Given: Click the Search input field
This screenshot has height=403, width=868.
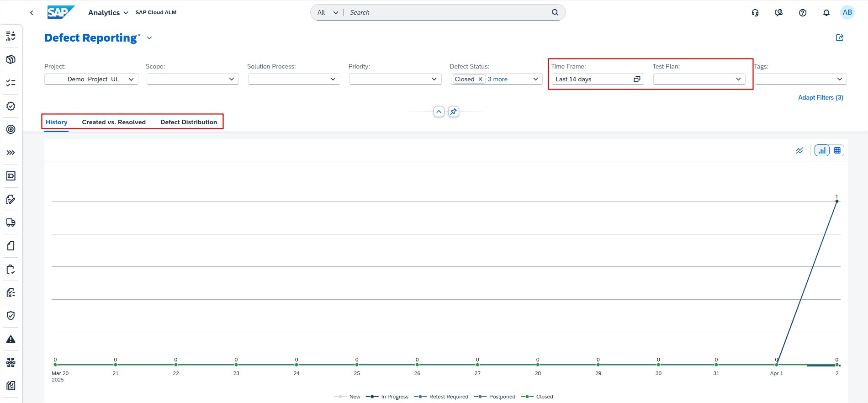Looking at the screenshot, I should (448, 12).
